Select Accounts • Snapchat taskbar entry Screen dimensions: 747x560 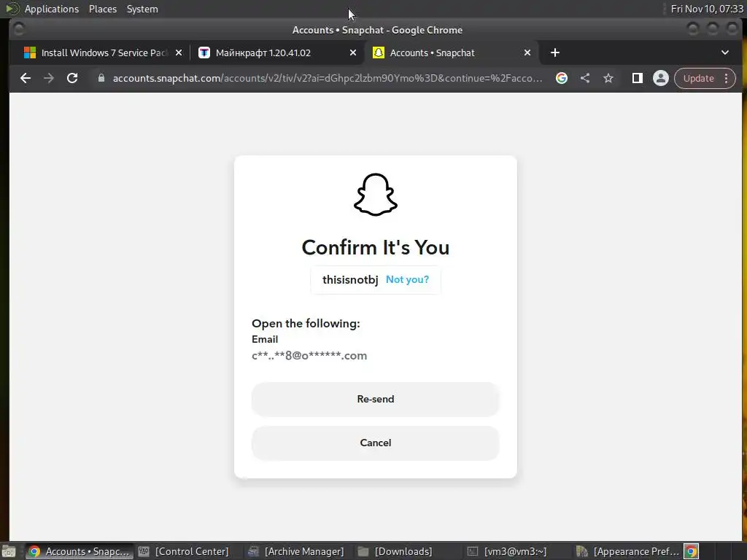[x=79, y=551]
